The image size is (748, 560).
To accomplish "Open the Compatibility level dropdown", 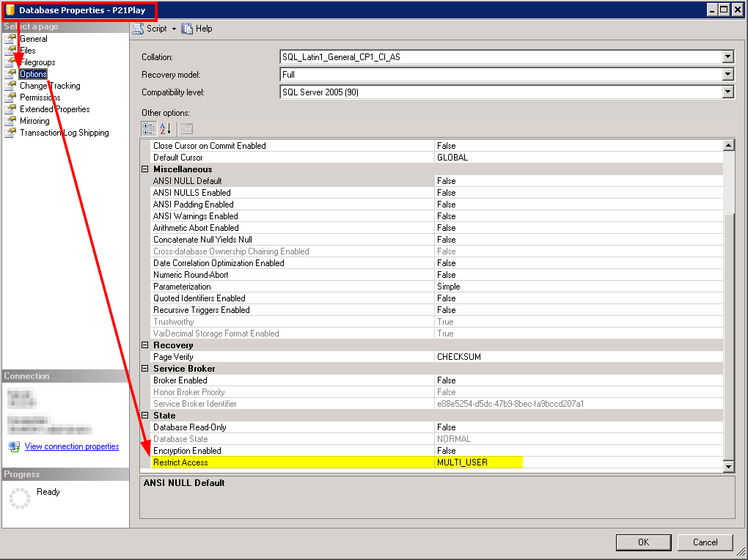I will coord(727,91).
